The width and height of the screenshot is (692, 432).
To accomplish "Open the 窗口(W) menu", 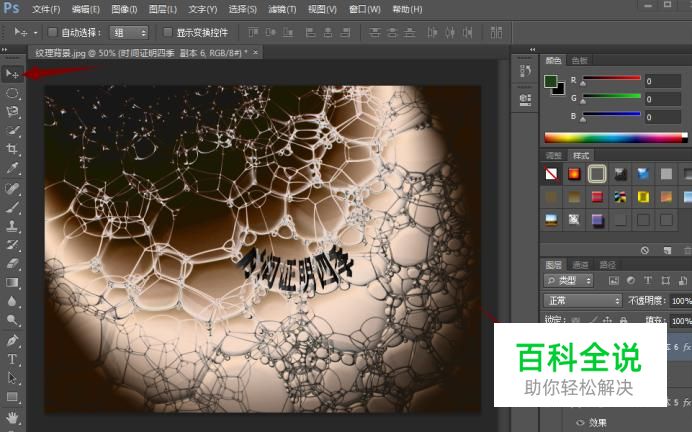I will click(x=365, y=9).
